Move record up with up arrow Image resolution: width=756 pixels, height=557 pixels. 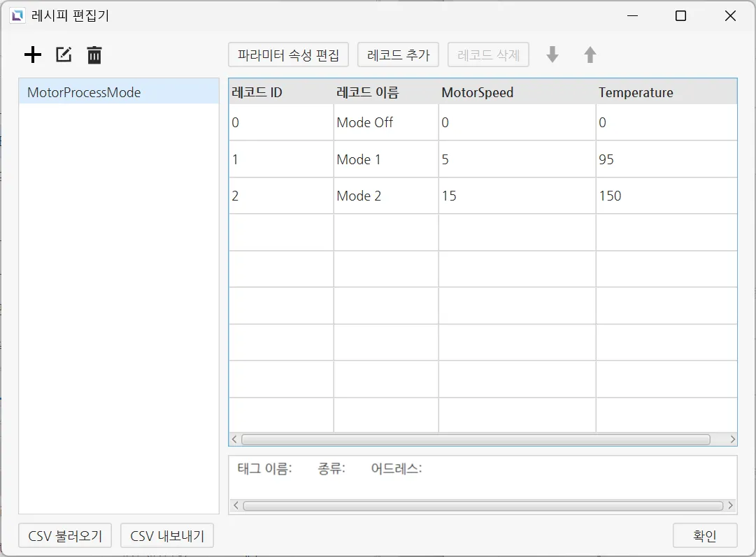[590, 55]
